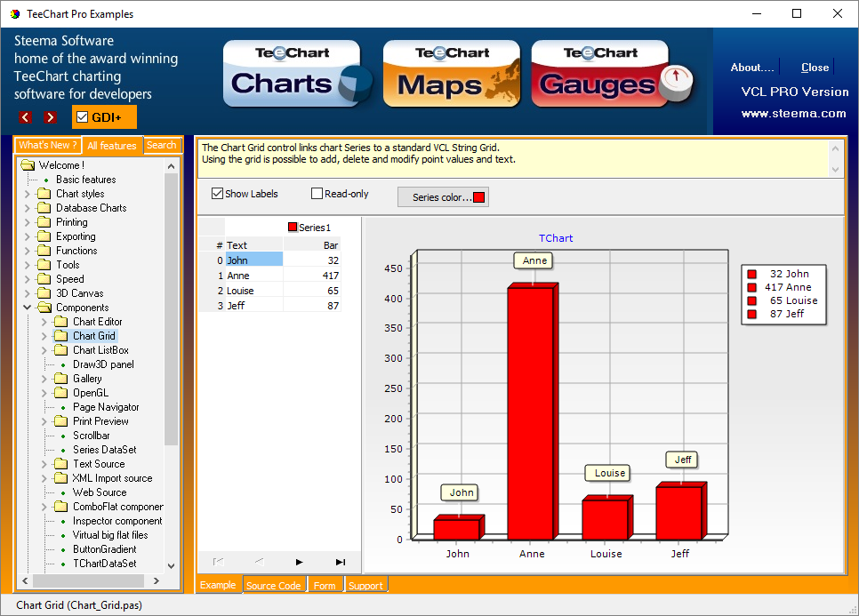Click the Louise legend red swatch

point(751,300)
